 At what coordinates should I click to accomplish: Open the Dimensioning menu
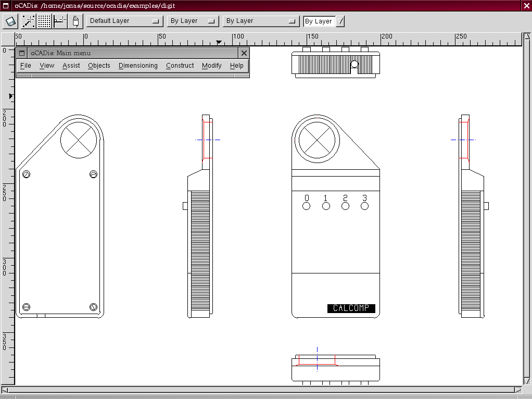coord(138,66)
